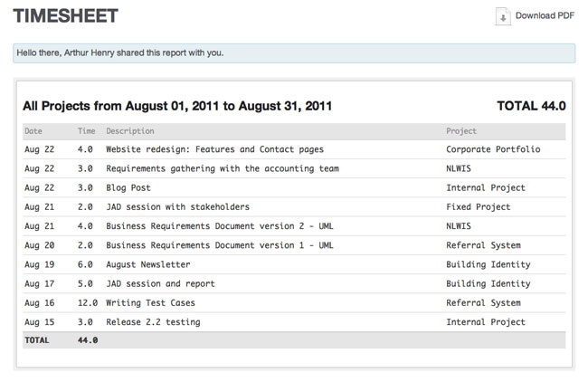Click NLWIS in the Requirements gathering row
The image size is (588, 382).
pos(459,168)
